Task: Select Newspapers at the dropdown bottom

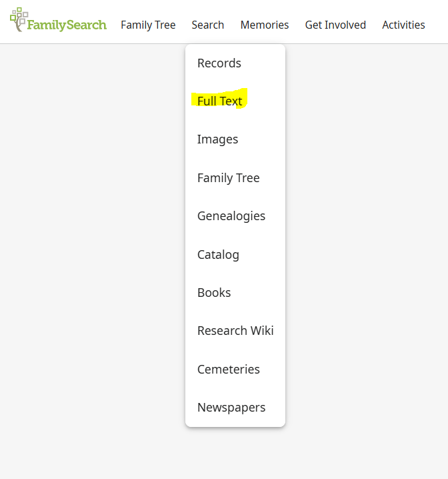Action: tap(235, 408)
